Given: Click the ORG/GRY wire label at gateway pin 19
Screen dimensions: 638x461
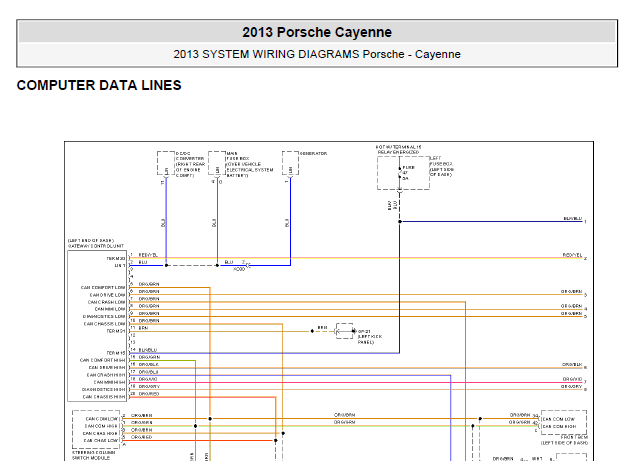Looking at the screenshot, I should (x=149, y=387).
